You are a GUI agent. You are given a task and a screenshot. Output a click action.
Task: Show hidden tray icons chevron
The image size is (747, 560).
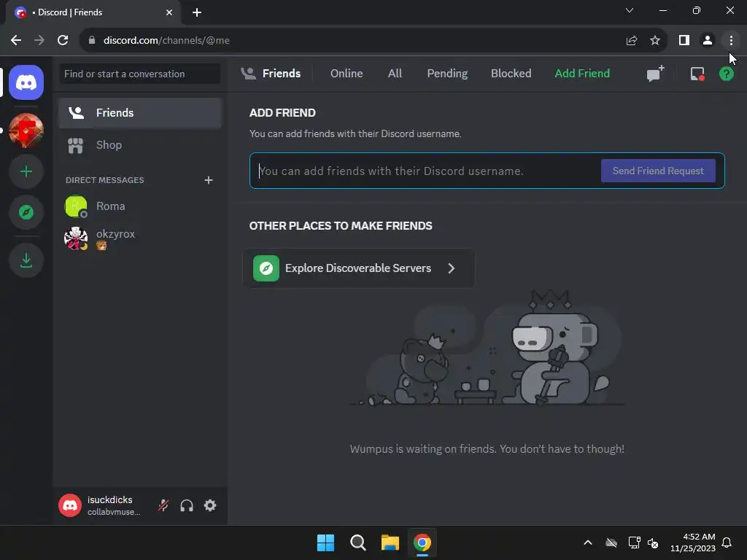588,542
